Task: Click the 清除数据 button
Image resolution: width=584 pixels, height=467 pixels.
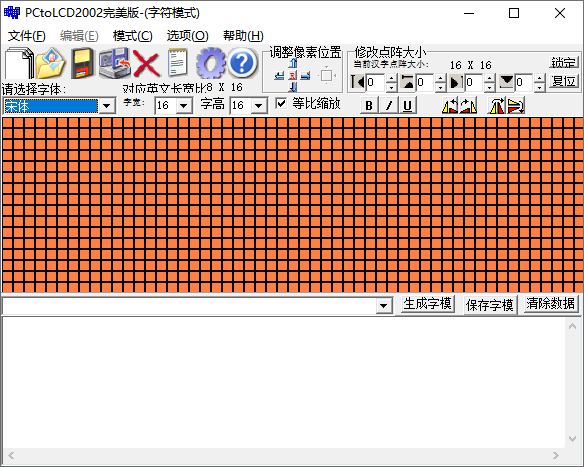Action: (x=550, y=304)
